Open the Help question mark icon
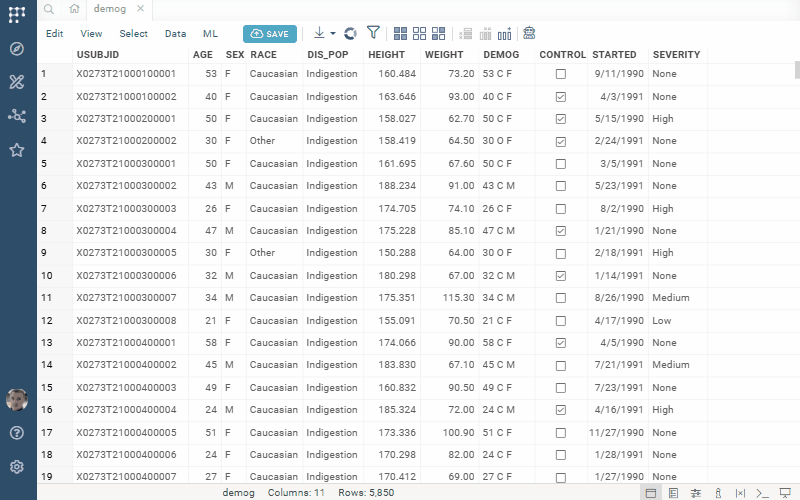The image size is (800, 500). point(17,433)
